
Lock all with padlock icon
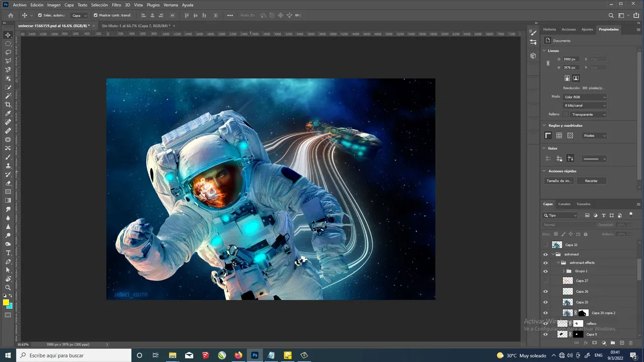coord(585,234)
